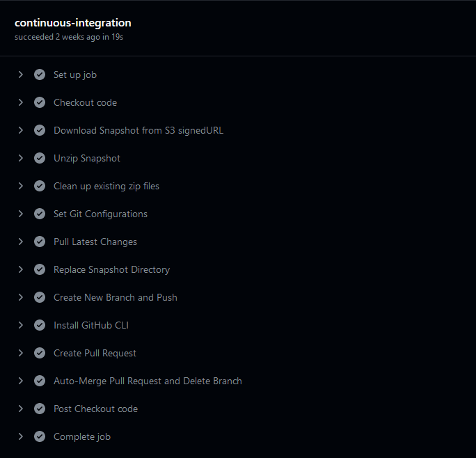Click the Replace Snapshot Directory step name
476x458 pixels.
tap(112, 269)
